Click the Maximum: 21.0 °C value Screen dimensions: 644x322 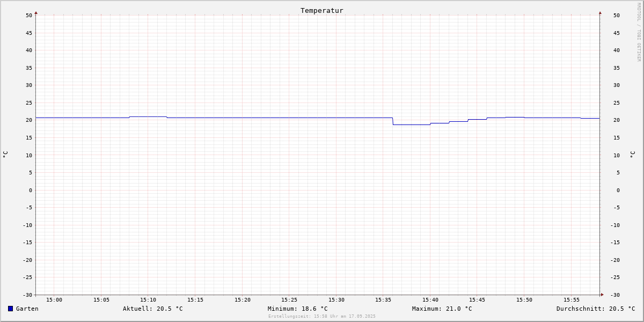coord(442,309)
